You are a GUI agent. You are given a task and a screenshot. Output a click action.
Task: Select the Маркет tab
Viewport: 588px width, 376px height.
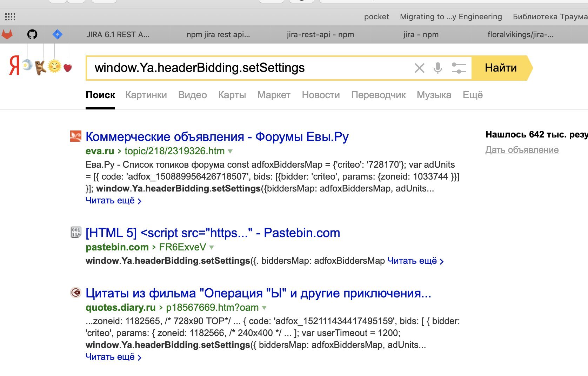point(274,95)
